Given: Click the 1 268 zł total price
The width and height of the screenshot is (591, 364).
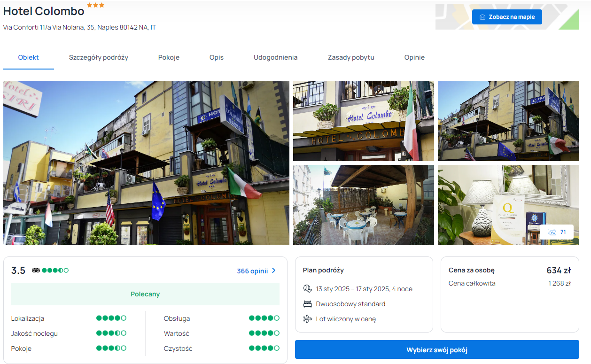Looking at the screenshot, I should pyautogui.click(x=560, y=283).
